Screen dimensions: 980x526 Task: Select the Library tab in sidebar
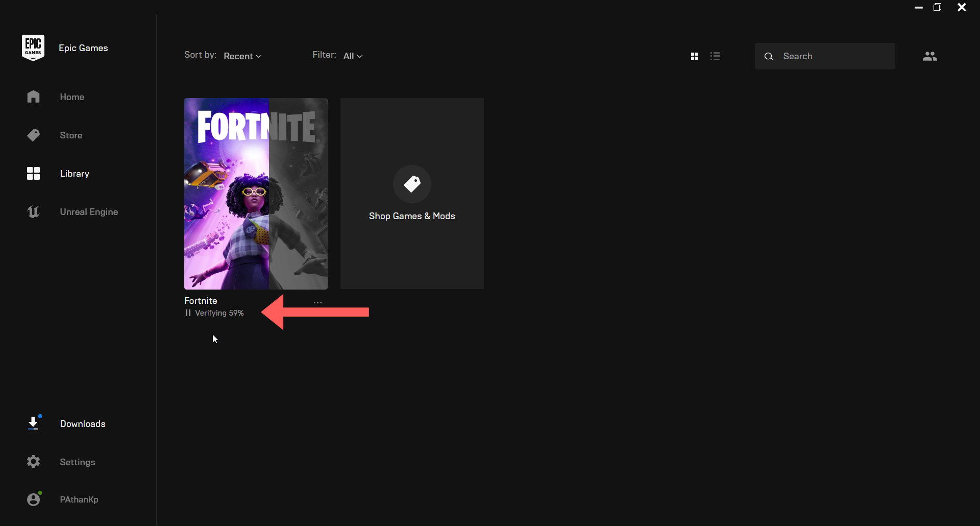tap(74, 174)
